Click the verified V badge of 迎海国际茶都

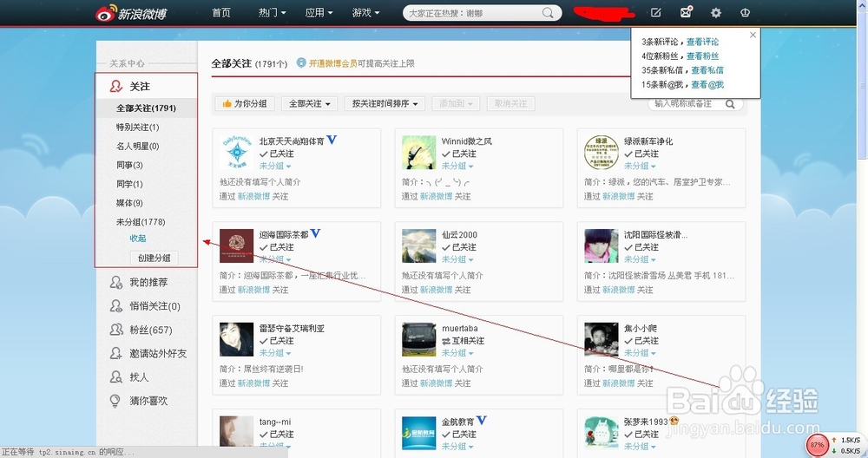[316, 233]
